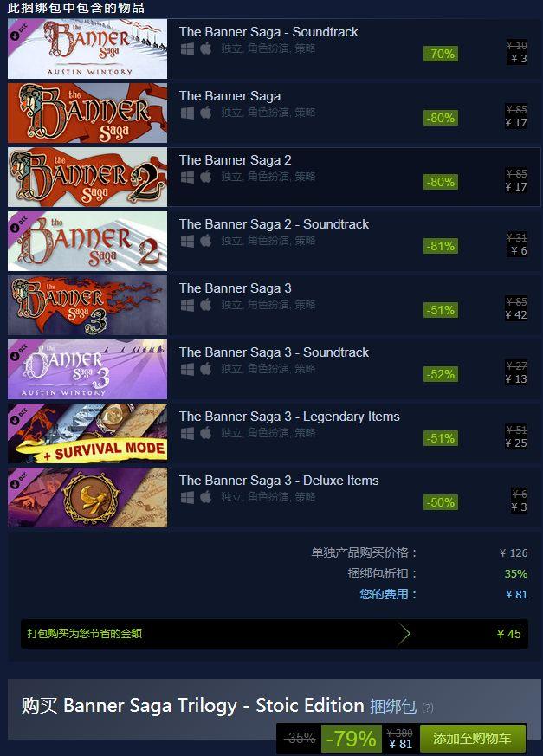
Task: Open The Banner Saga 3 cover image
Action: pos(87,305)
